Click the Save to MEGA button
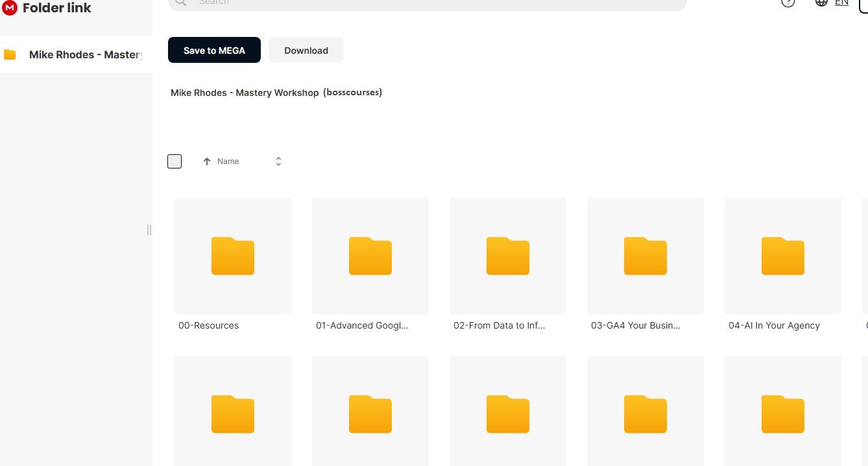Screen dimensions: 868x466 (214, 51)
